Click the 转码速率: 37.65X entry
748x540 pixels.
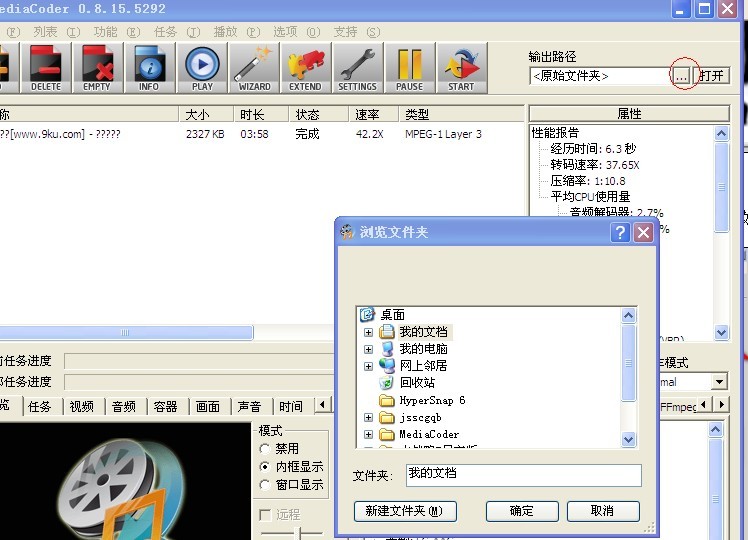point(594,165)
